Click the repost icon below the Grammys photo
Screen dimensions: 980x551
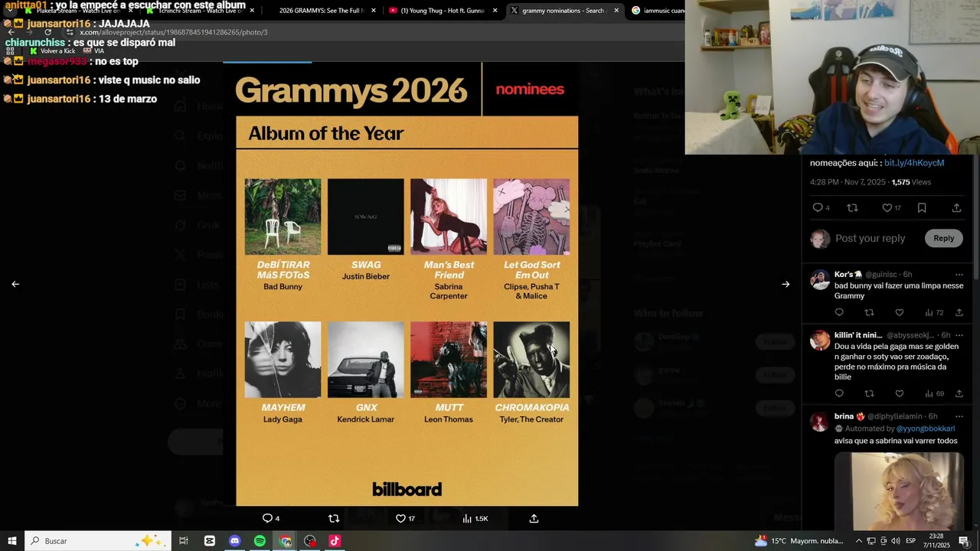pyautogui.click(x=334, y=518)
